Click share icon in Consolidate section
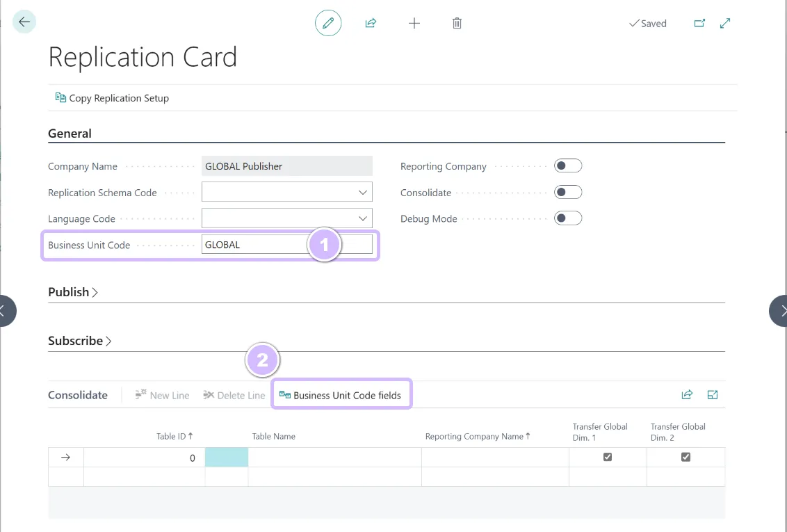787x532 pixels. pos(687,395)
